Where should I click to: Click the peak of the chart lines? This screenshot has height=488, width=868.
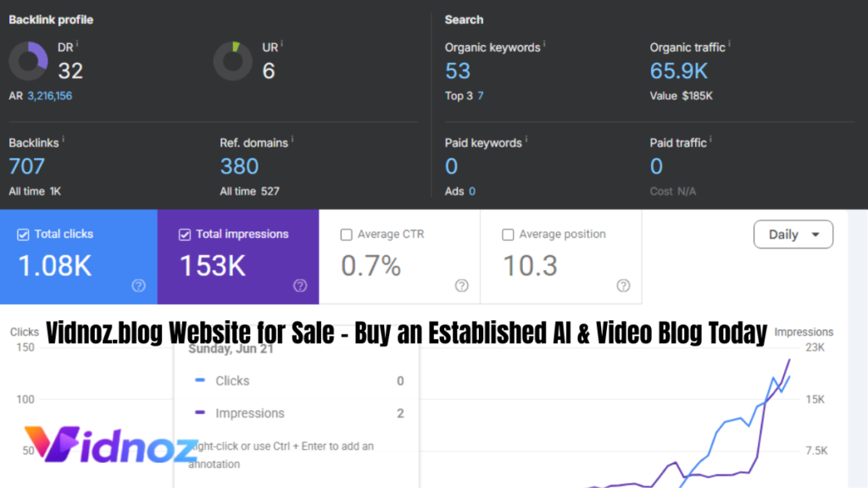(x=789, y=360)
